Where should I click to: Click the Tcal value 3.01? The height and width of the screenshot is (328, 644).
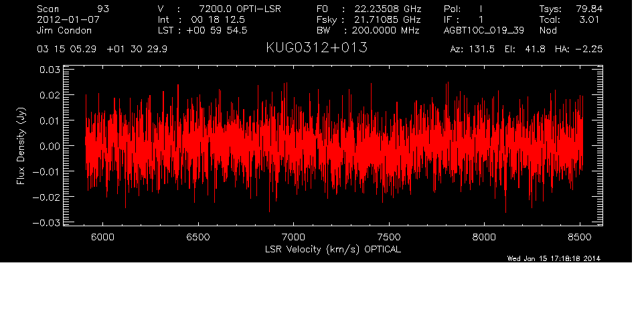[589, 19]
